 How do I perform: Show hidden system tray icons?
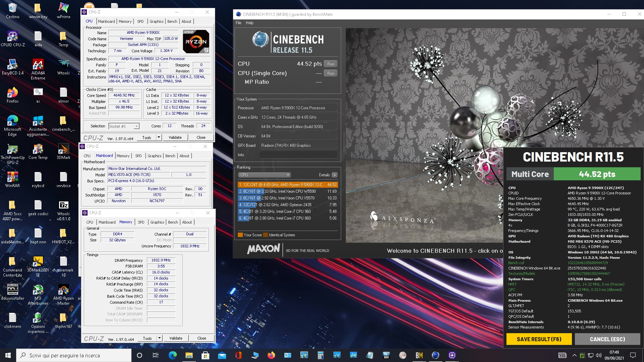(574, 355)
